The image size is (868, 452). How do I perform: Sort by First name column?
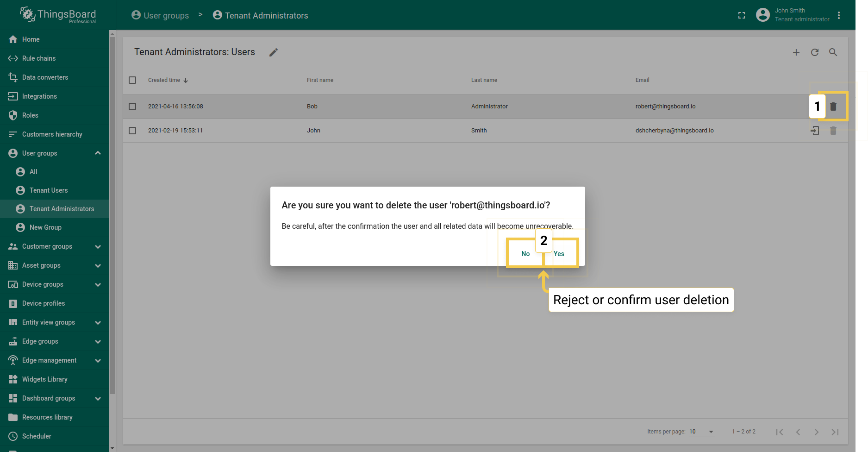click(320, 80)
